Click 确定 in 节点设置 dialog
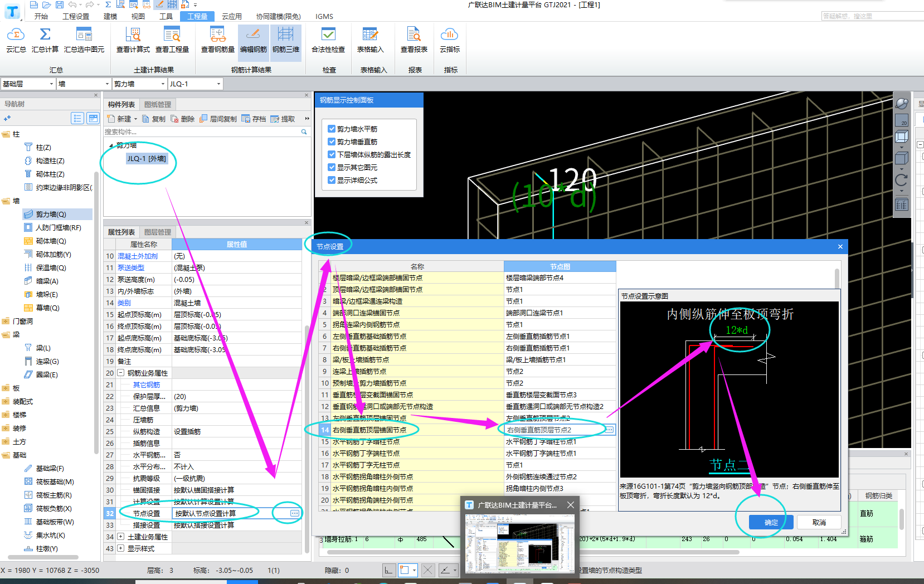 [771, 522]
